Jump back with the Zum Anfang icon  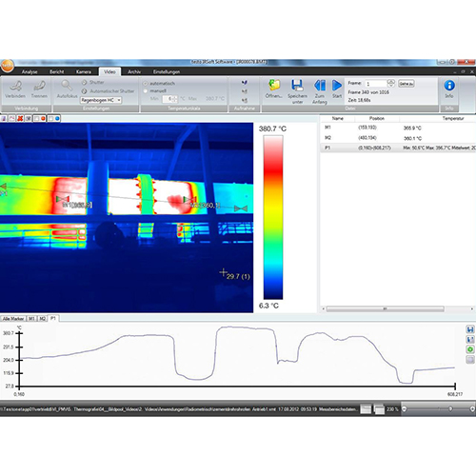pos(320,86)
